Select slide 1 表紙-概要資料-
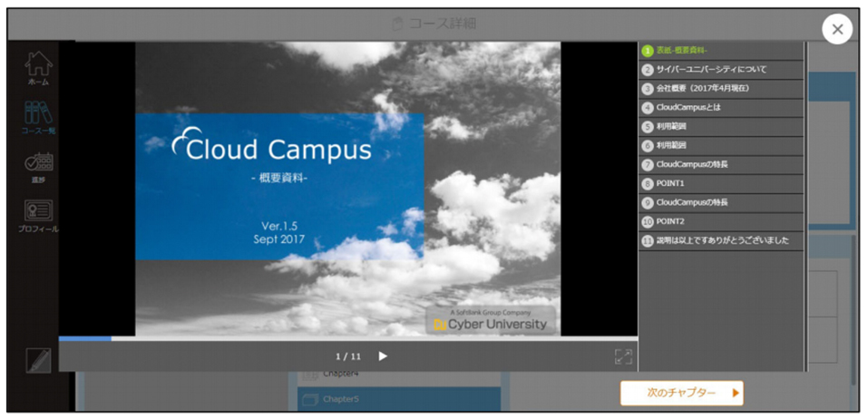The width and height of the screenshot is (868, 419). [x=721, y=51]
